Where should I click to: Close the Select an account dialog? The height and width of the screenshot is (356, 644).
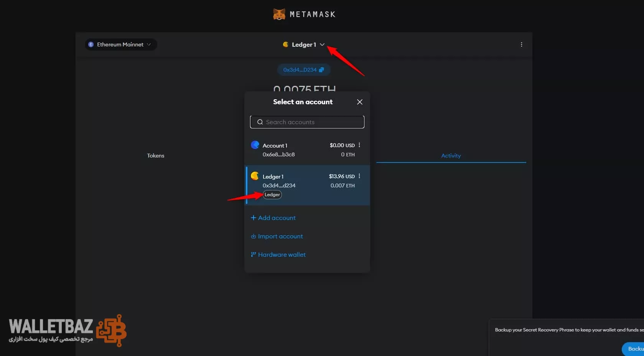[359, 102]
